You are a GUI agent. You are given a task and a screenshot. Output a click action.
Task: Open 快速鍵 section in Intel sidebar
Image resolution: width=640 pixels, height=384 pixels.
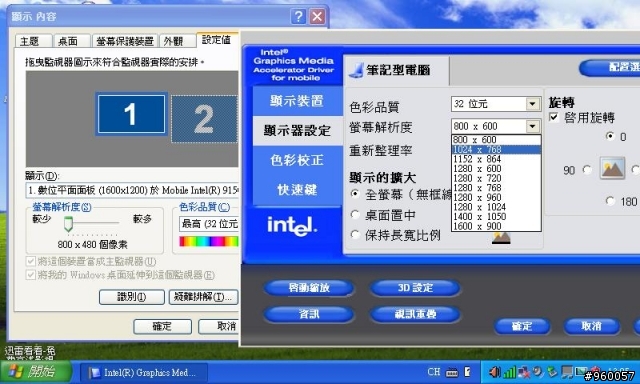tap(297, 189)
